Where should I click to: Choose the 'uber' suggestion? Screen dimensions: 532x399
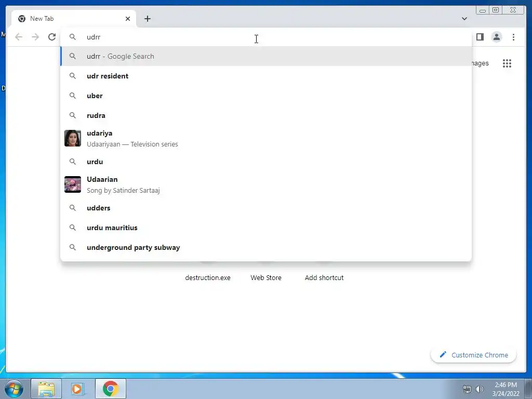266,96
